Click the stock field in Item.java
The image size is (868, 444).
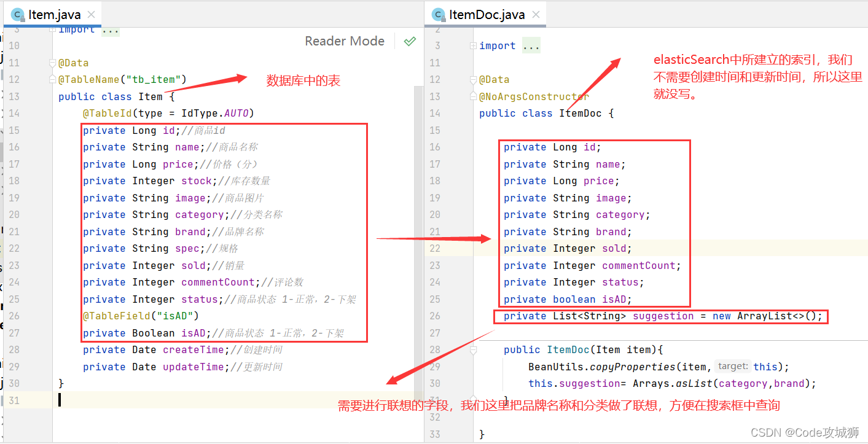pyautogui.click(x=197, y=181)
